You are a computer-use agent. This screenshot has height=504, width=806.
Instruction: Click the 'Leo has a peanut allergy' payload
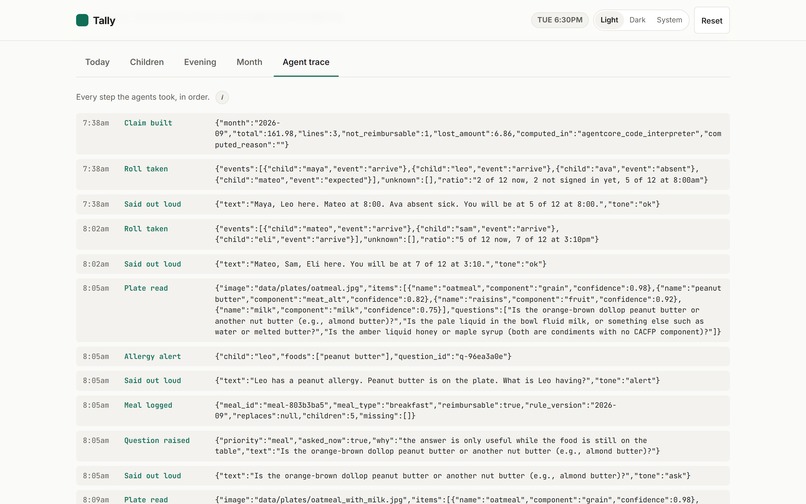(x=437, y=381)
